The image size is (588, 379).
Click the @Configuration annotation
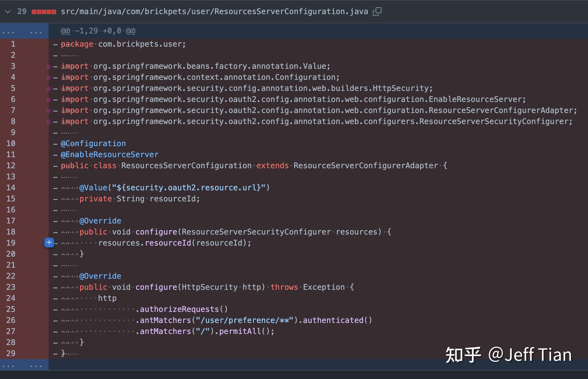click(x=93, y=144)
